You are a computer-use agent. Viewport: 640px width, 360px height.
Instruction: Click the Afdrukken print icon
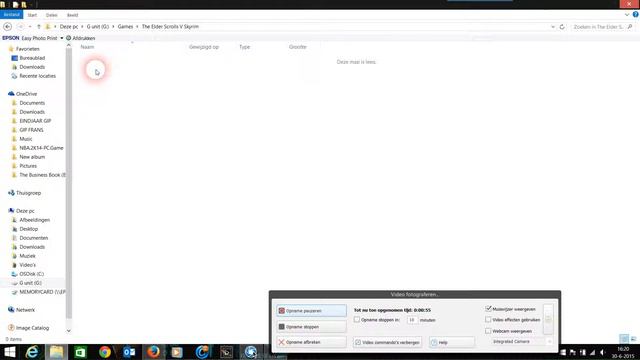[x=69, y=38]
